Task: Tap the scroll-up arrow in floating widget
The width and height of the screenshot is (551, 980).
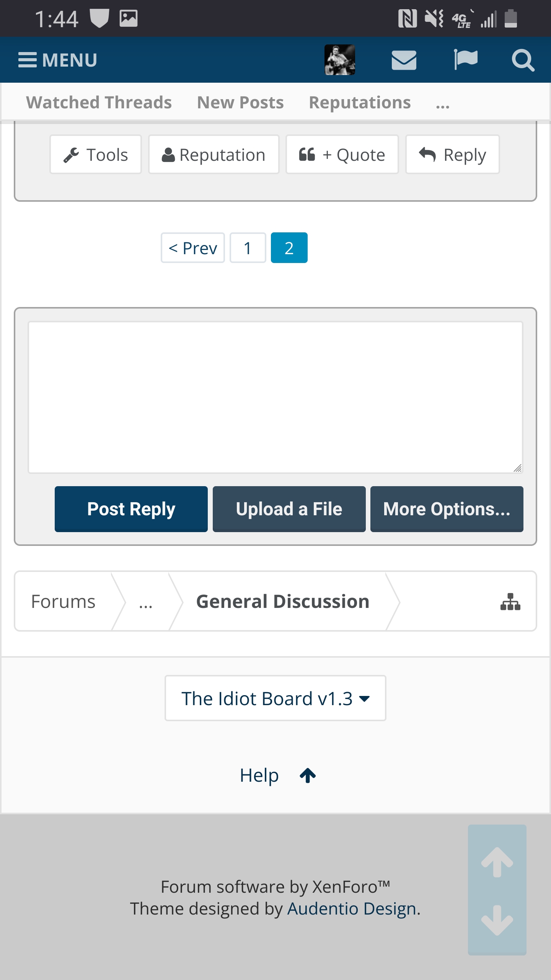Action: pyautogui.click(x=497, y=862)
